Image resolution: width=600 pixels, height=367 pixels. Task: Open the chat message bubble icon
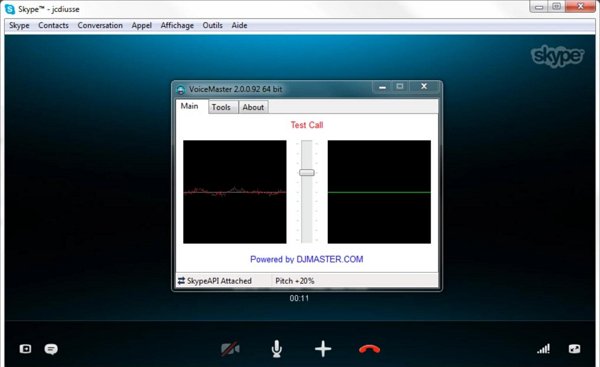click(x=51, y=349)
